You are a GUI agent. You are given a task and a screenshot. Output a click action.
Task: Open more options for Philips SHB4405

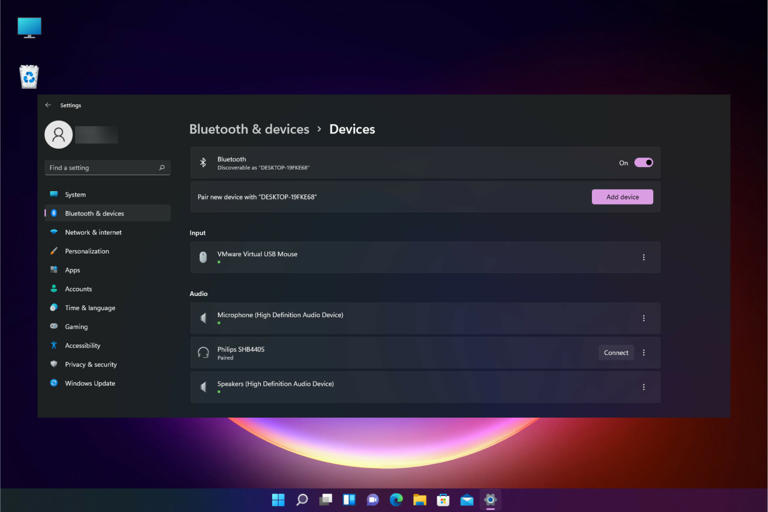pos(643,353)
